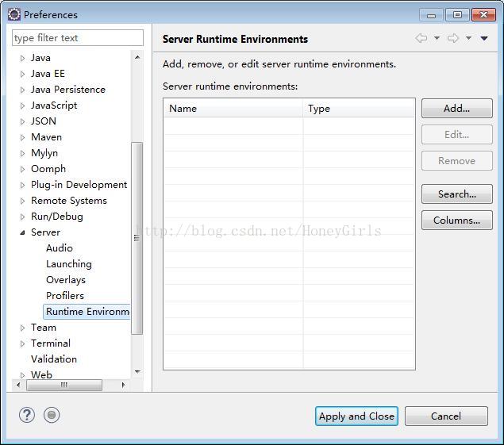Open the Columns... dialog button

[x=456, y=220]
